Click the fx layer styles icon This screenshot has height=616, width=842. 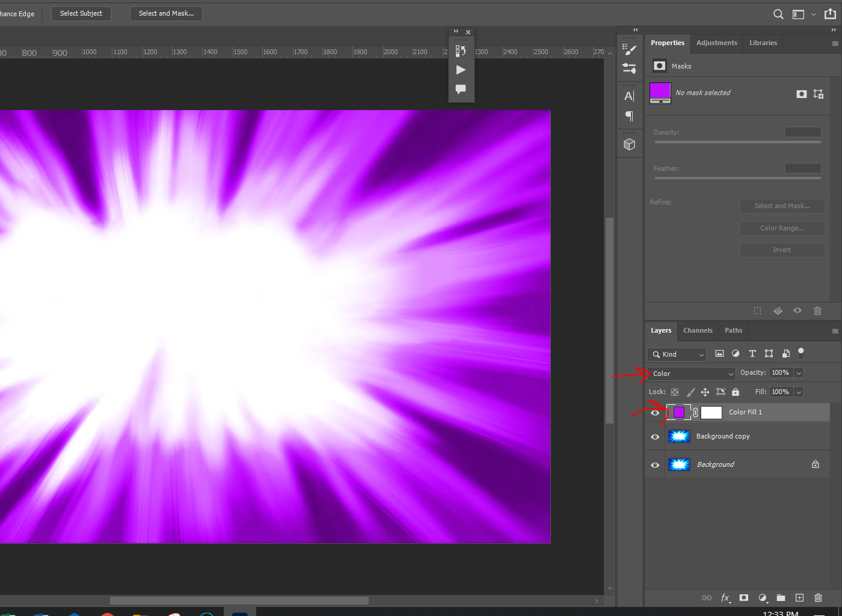tap(725, 597)
